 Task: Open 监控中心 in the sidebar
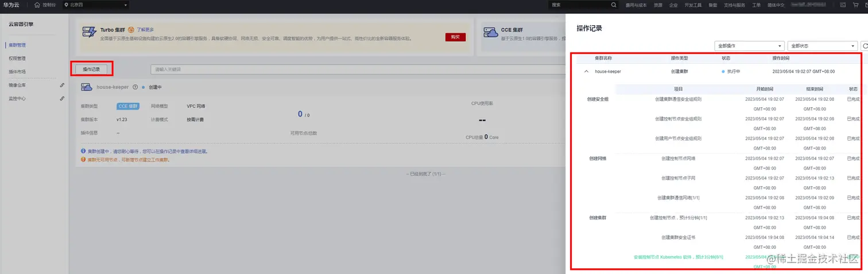pos(17,99)
